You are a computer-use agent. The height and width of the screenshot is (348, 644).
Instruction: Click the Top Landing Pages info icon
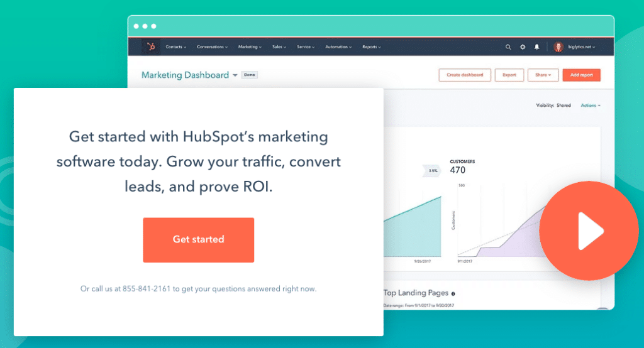[x=453, y=294]
